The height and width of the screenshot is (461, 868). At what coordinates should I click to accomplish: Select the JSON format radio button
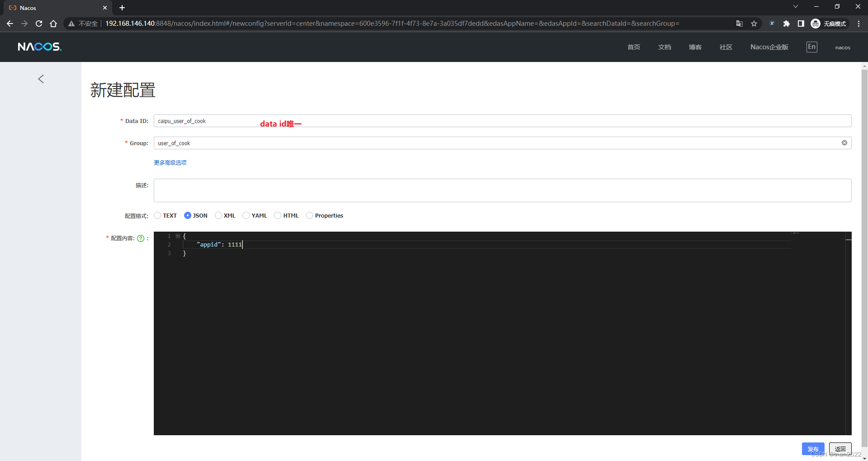pyautogui.click(x=188, y=215)
